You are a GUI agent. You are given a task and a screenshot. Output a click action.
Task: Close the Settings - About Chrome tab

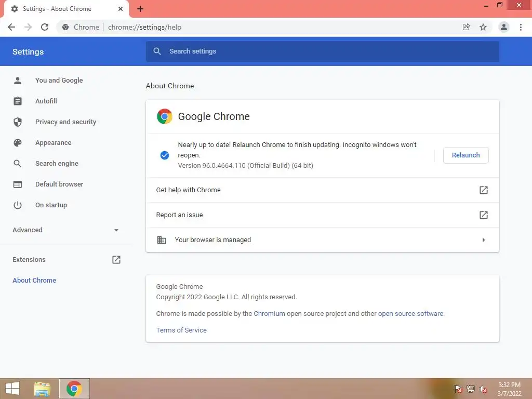pyautogui.click(x=121, y=9)
